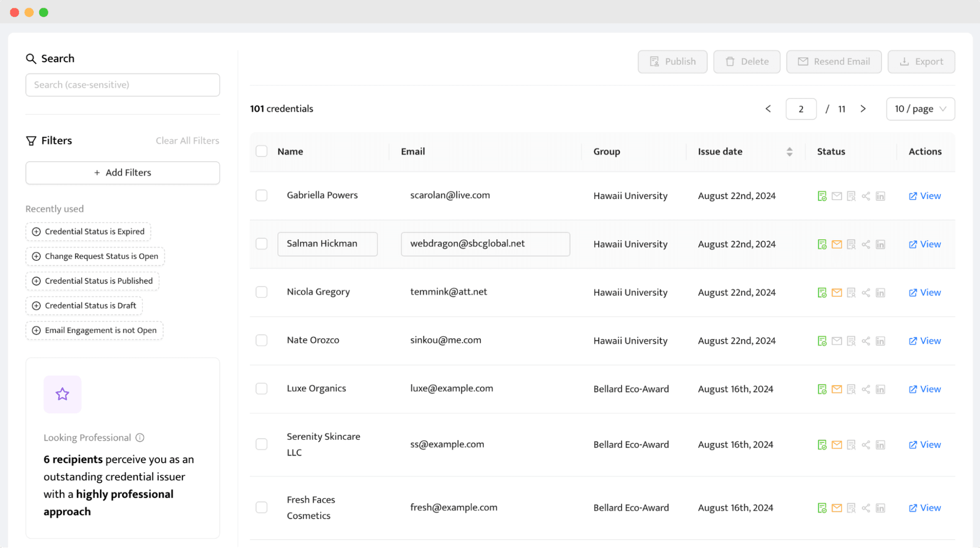Apply Credential Status is Published filter
The height and width of the screenshot is (548, 980).
click(x=92, y=281)
